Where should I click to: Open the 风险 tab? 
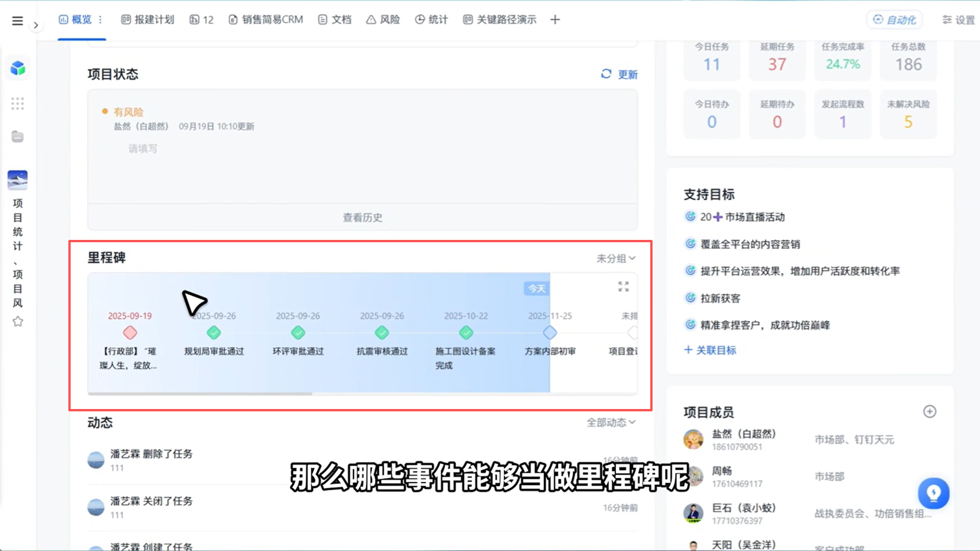[383, 20]
